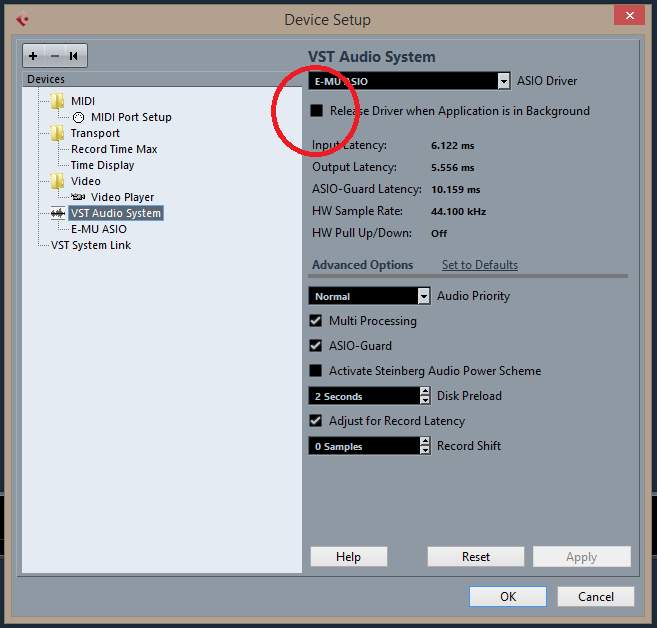Click the Help button

tap(349, 557)
